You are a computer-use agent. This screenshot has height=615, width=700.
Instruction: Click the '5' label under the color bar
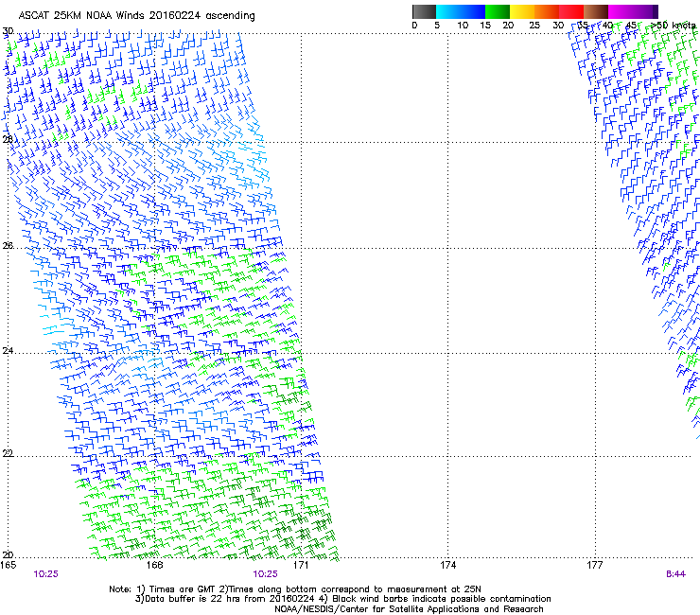tap(437, 26)
